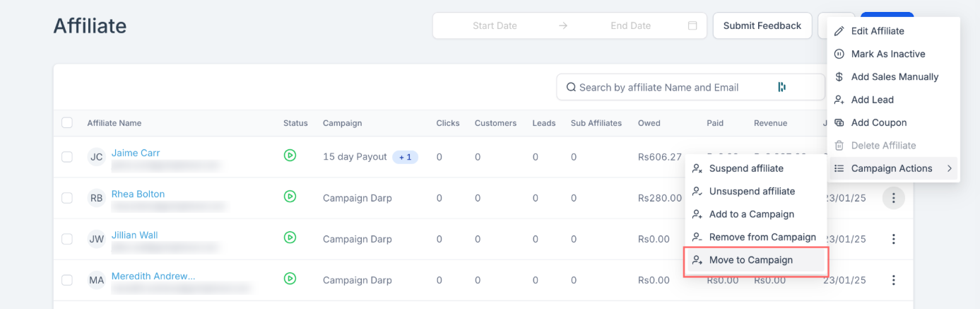Click the search filter icon

(781, 87)
